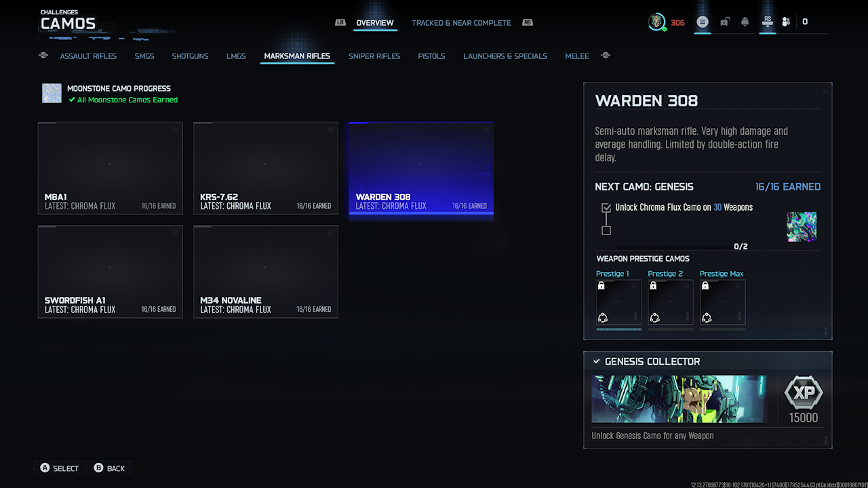The image size is (868, 488).
Task: Open the LMGs category
Action: 236,56
